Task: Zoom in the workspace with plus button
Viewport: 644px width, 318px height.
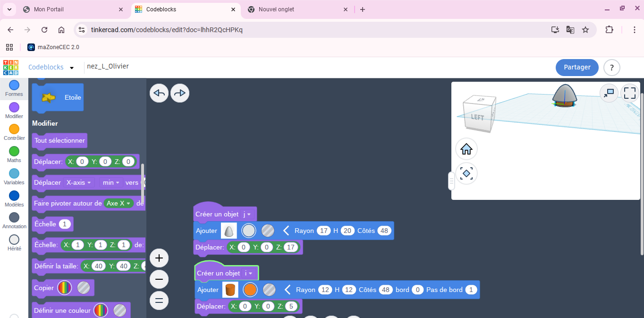Action: (159, 258)
